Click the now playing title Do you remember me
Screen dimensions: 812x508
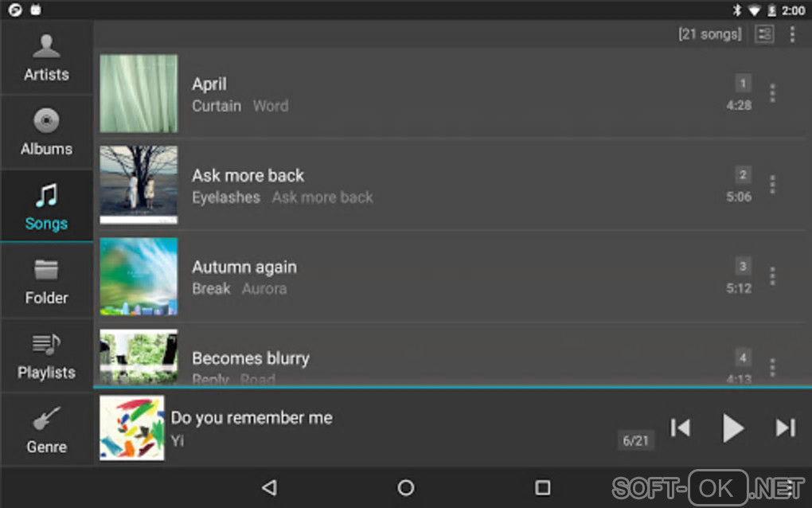pyautogui.click(x=252, y=418)
